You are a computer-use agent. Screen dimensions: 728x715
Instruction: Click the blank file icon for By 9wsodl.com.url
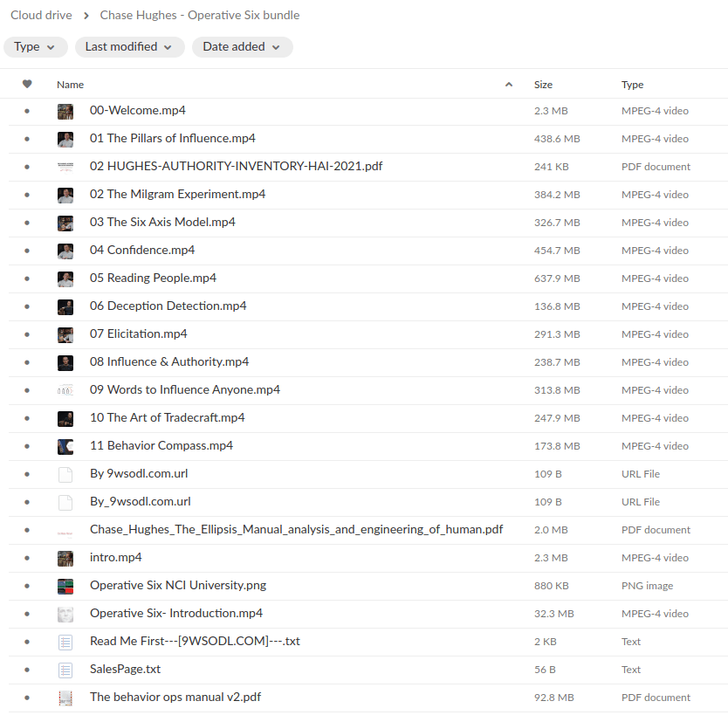(x=65, y=474)
